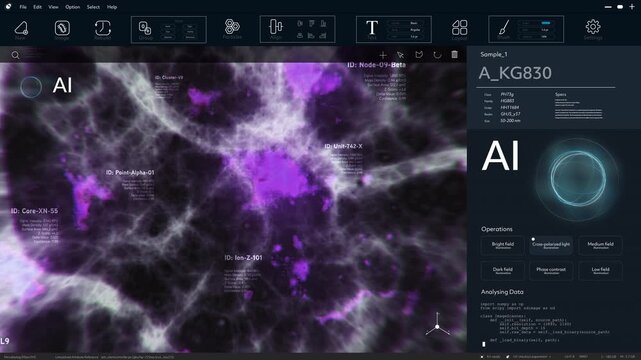Select Cross-polarized light illumination
This screenshot has height=360, width=641.
click(551, 245)
